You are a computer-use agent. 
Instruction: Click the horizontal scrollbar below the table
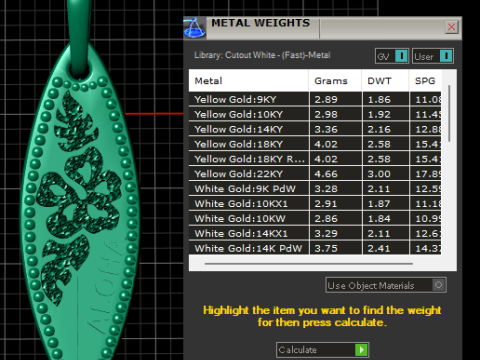click(x=309, y=264)
